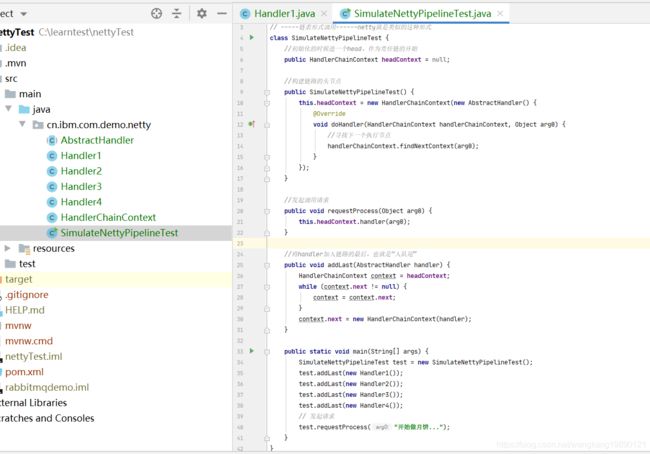Click test.requestProcess call line
650x454 pixels.
coord(374,427)
